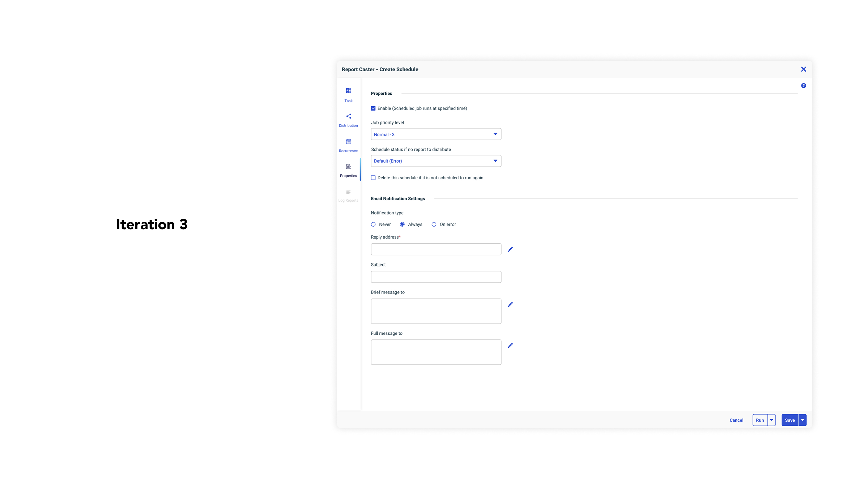Open the Save button dropdown arrow
868x488 pixels.
coord(803,420)
